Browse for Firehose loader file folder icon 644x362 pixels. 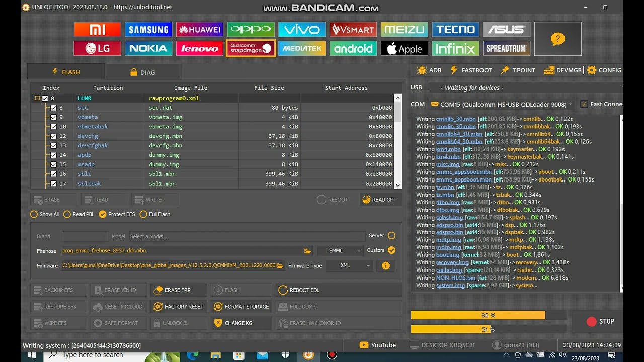coord(307,251)
